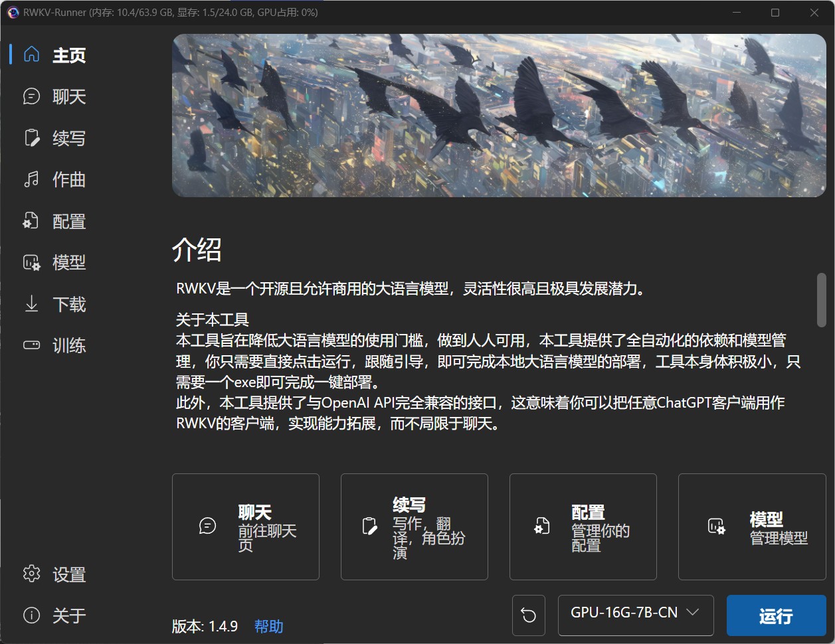Click the clipboard icon inside the 续写 card
The image size is (835, 644).
click(x=369, y=526)
